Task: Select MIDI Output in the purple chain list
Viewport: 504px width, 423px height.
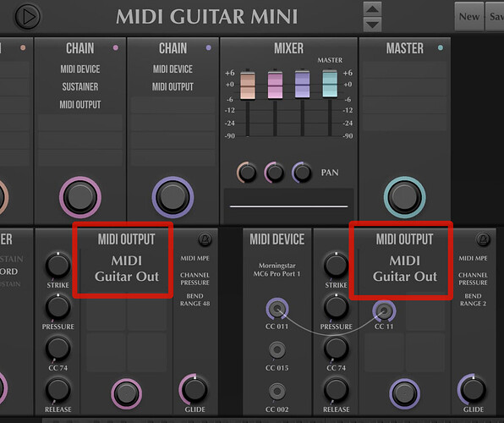Action: [173, 86]
